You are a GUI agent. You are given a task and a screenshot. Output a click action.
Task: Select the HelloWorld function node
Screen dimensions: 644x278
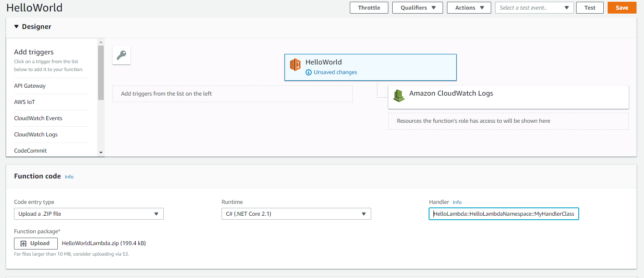coord(370,67)
